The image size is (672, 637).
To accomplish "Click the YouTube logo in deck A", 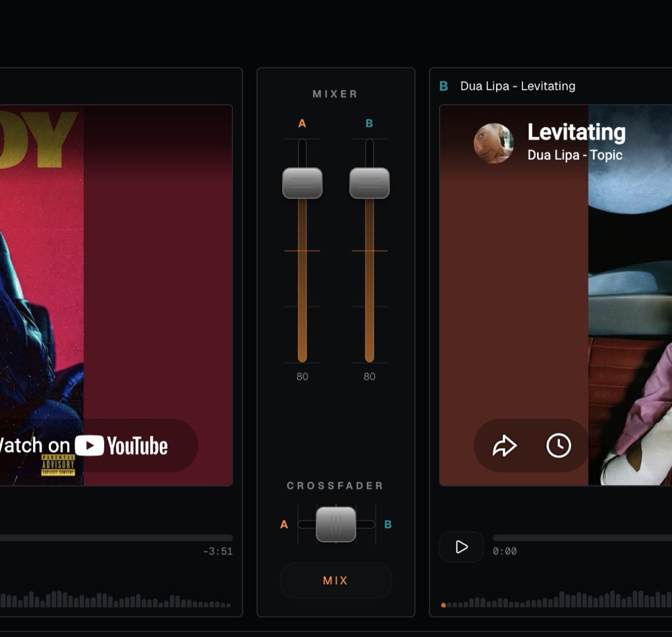I will coord(121,445).
